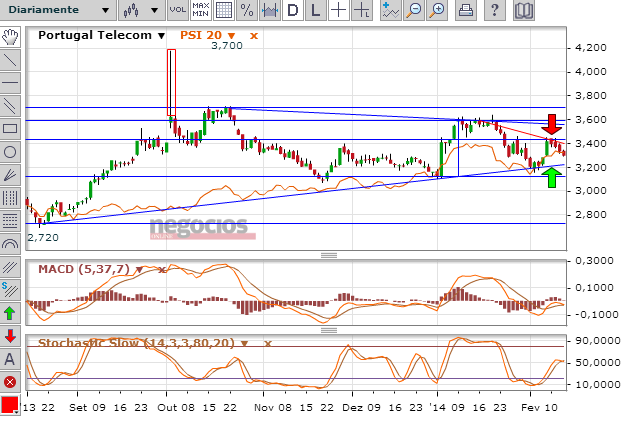Select the green up arrow marker tool
Viewport: 630px width, 421px height.
click(10, 313)
